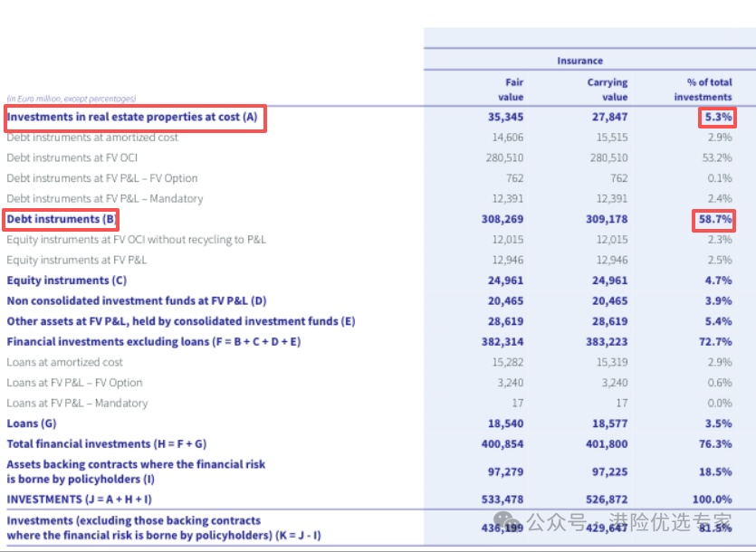
Task: Select the 58.7% percentage cell
Action: point(715,219)
